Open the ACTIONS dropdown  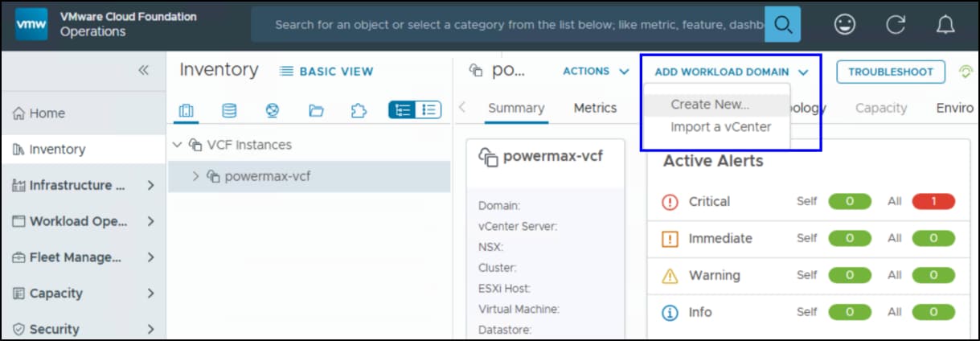596,71
